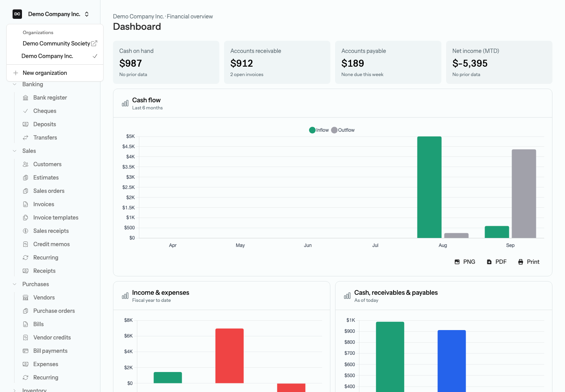Screen dimensions: 565x392
Task: Click the Cheques checkmark icon
Action: click(26, 111)
